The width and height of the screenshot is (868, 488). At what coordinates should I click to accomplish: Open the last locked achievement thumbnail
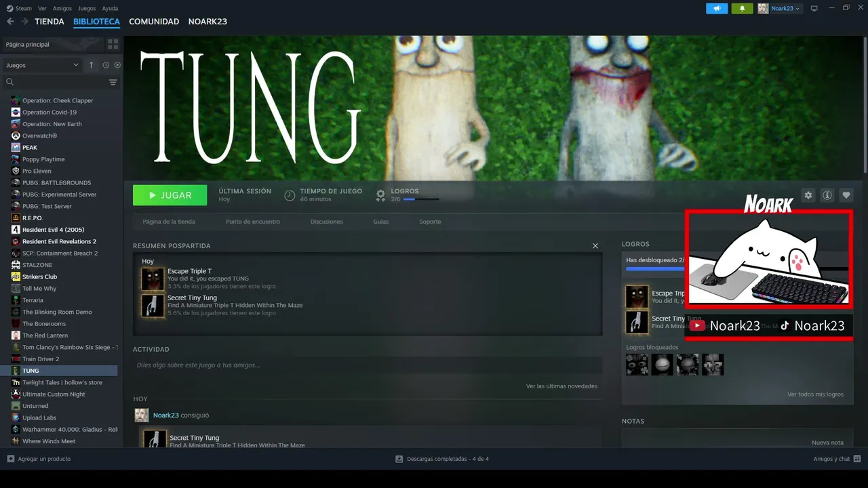(713, 365)
